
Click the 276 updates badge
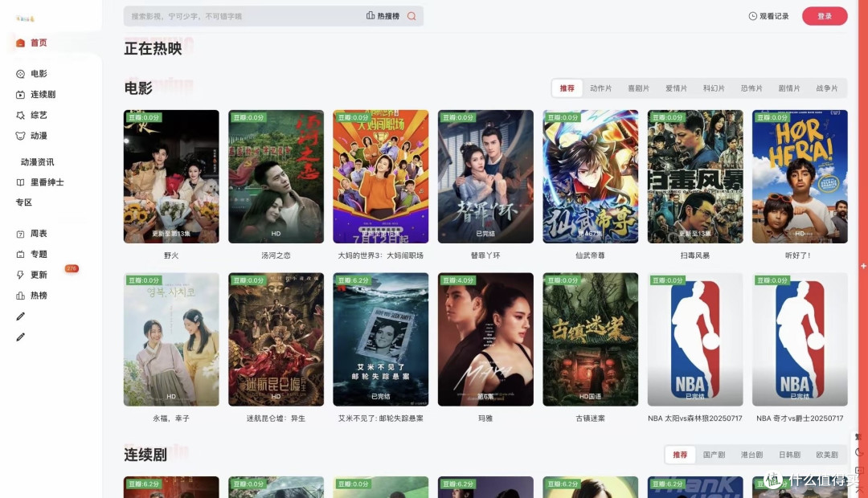point(72,268)
